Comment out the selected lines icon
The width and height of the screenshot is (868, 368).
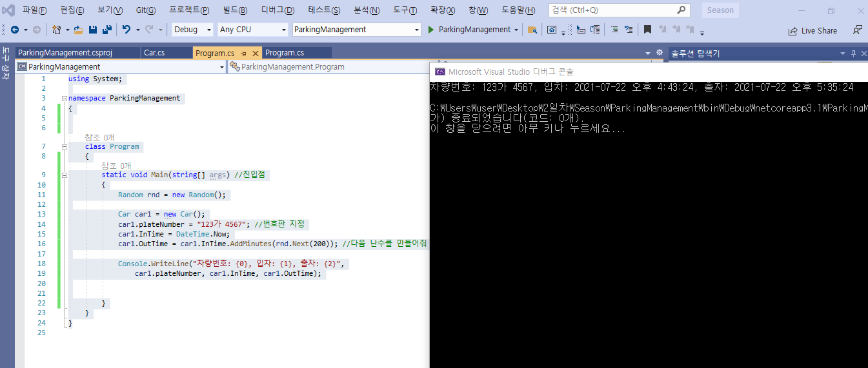coord(614,30)
